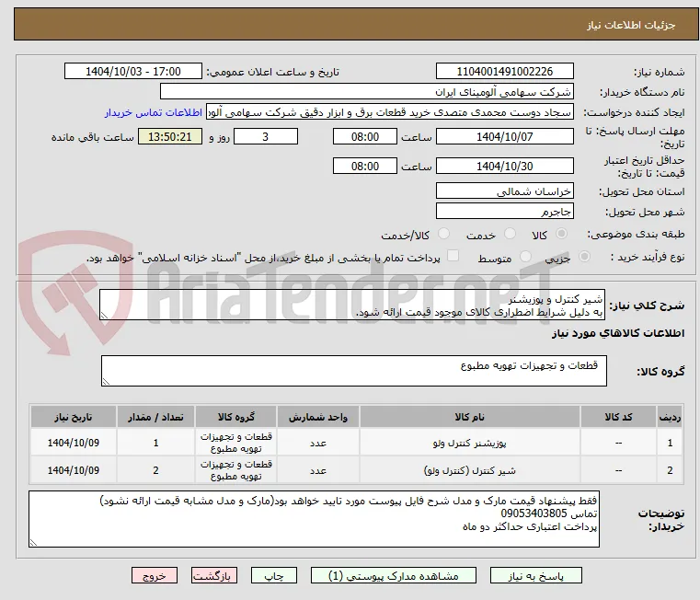Click the کد کالا column header

618,417
